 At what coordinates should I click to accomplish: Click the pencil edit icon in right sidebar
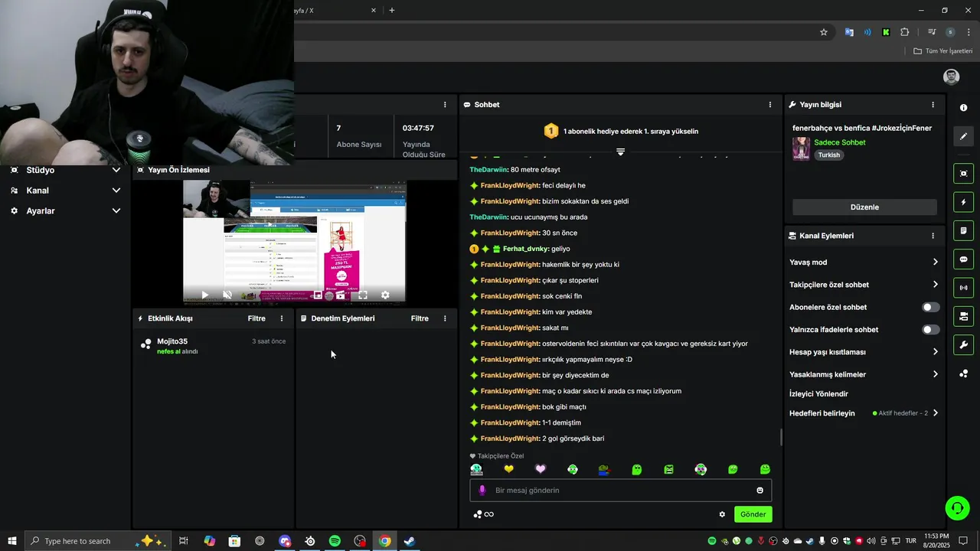[x=963, y=136]
